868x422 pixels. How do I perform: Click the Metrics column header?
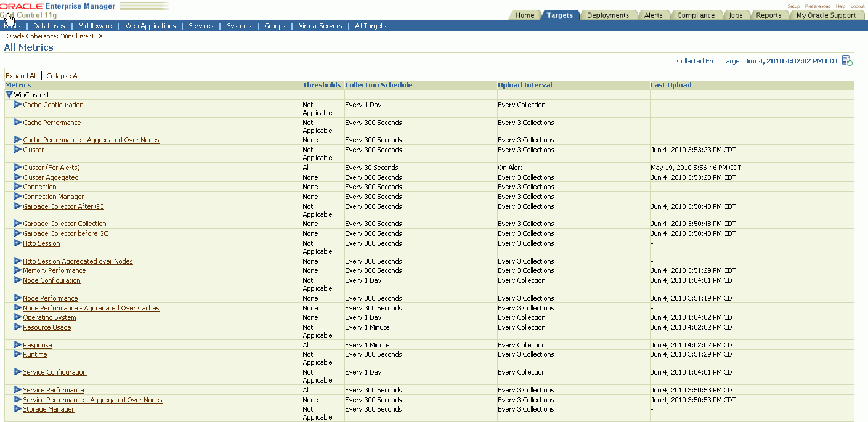[x=18, y=85]
